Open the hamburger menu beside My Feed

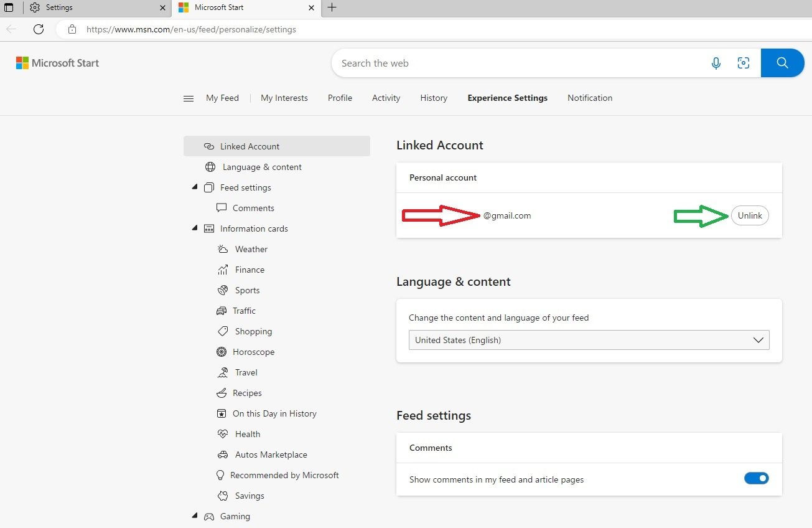coord(189,98)
